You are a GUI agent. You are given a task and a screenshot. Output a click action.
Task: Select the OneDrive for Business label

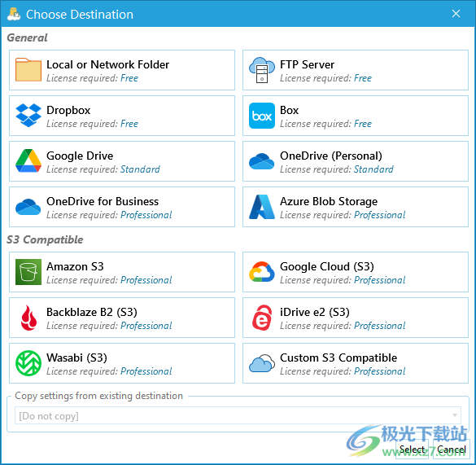pos(103,201)
